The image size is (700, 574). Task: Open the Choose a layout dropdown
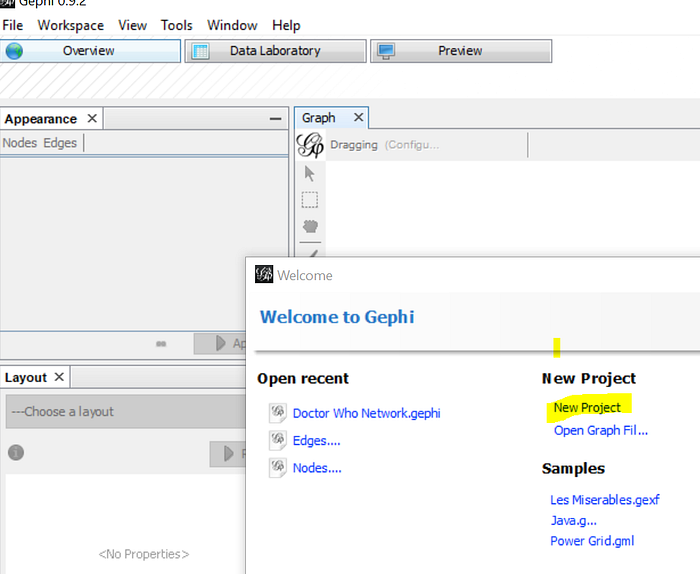coord(126,412)
